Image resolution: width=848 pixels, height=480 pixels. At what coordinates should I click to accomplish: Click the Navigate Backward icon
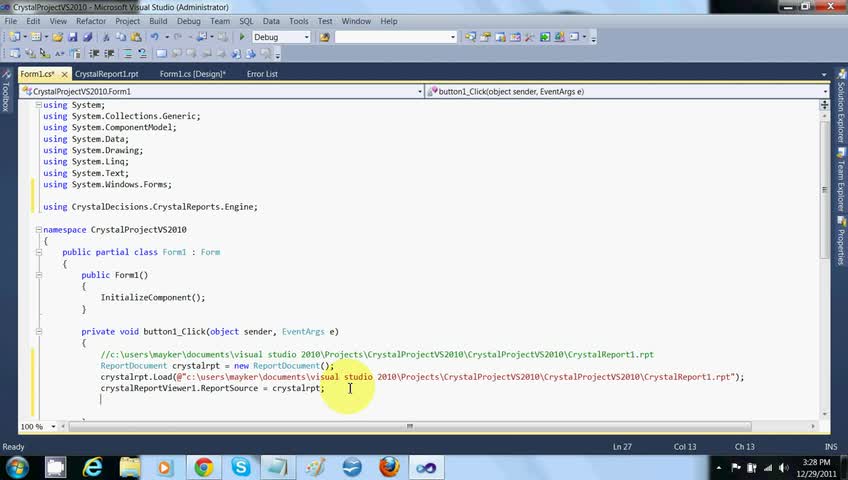(x=202, y=37)
